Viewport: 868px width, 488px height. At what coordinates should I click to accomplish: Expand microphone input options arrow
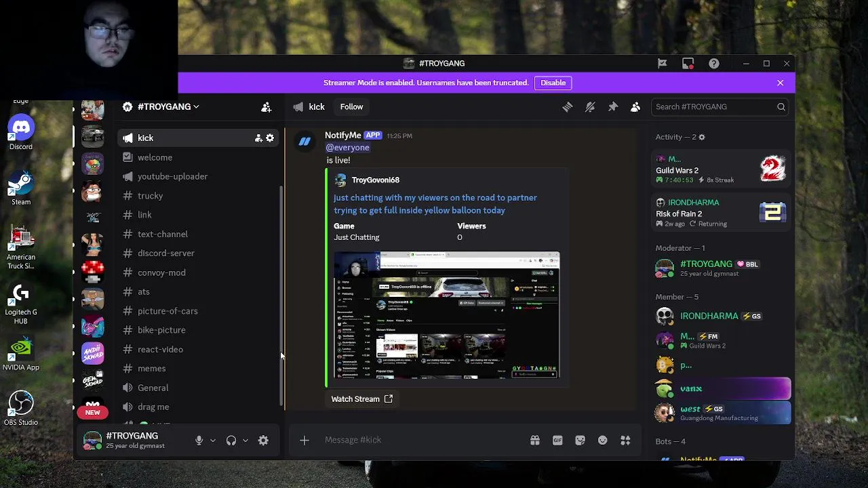click(213, 441)
